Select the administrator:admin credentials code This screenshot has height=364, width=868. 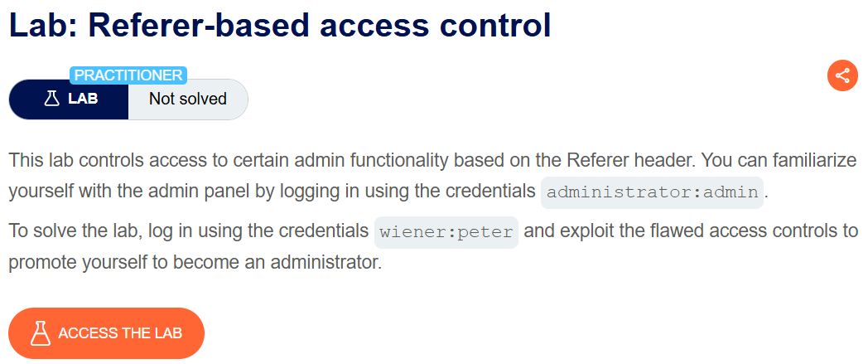click(x=652, y=192)
